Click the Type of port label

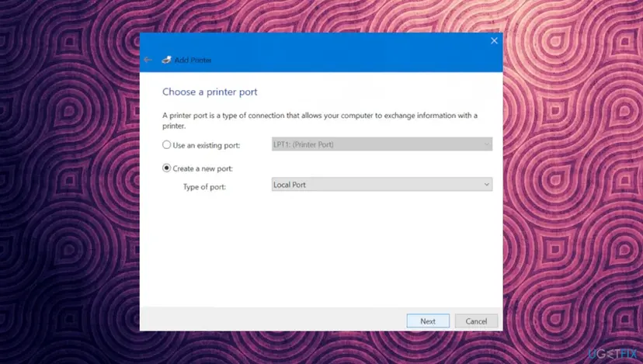point(204,187)
